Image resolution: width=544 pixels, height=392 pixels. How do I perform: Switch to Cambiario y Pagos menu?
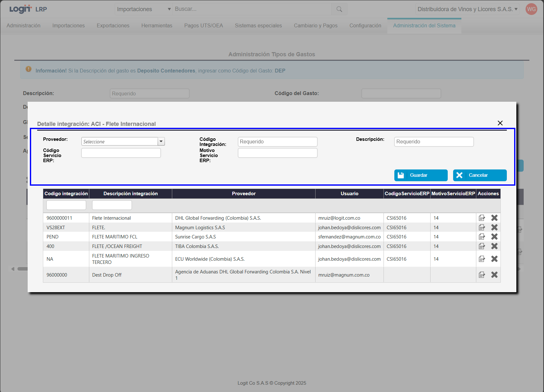coord(316,26)
